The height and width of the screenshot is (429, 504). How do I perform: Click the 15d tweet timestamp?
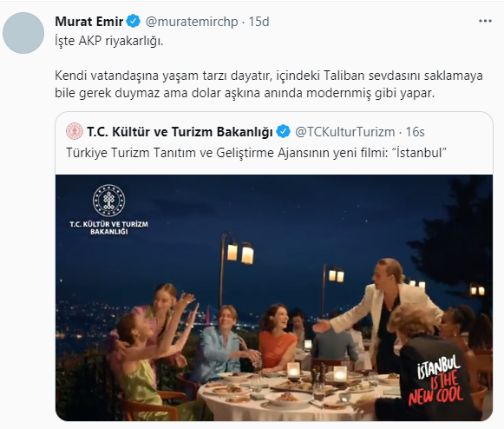tap(259, 22)
